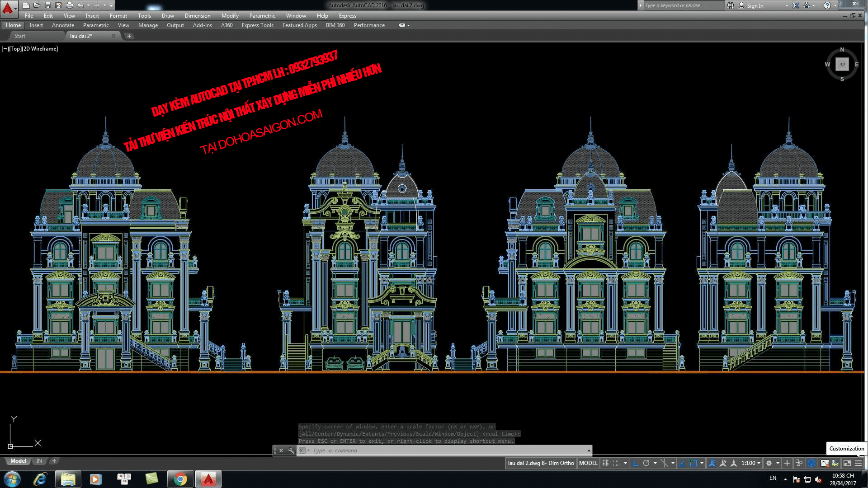Image resolution: width=868 pixels, height=488 pixels.
Task: Click the Undo icon in Quick Access toolbar
Action: pyautogui.click(x=80, y=5)
